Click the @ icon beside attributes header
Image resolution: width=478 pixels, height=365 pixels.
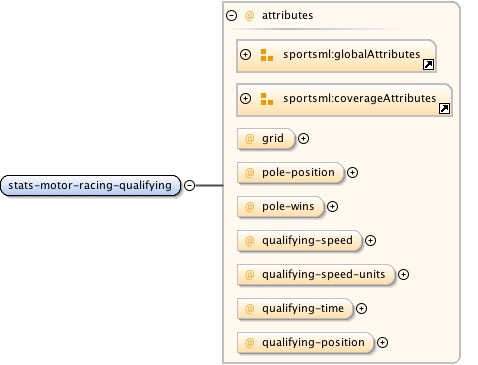pos(249,16)
